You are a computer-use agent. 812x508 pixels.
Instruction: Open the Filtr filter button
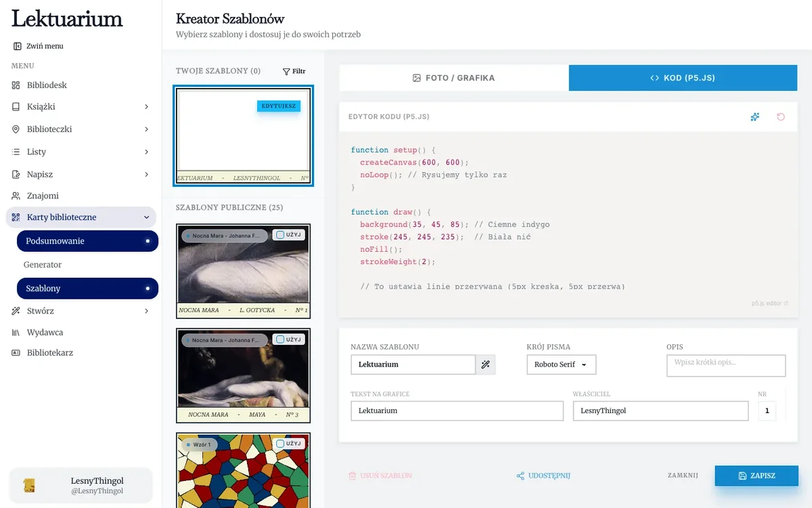pyautogui.click(x=294, y=71)
